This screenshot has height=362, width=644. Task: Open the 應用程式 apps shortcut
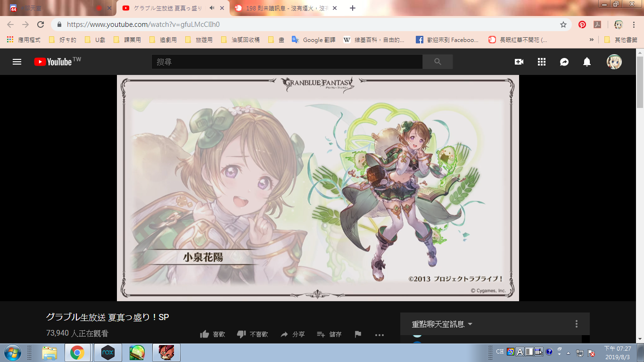(24, 40)
